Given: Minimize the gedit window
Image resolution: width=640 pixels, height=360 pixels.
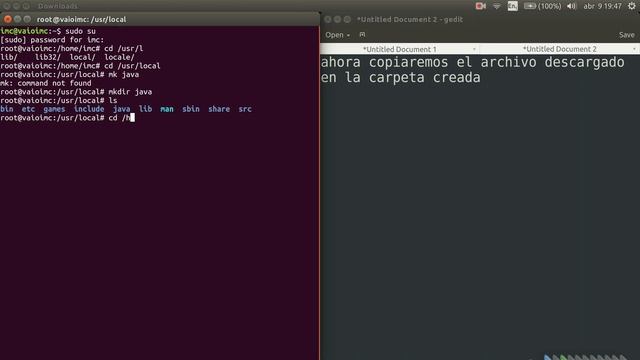Looking at the screenshot, I should pos(338,19).
